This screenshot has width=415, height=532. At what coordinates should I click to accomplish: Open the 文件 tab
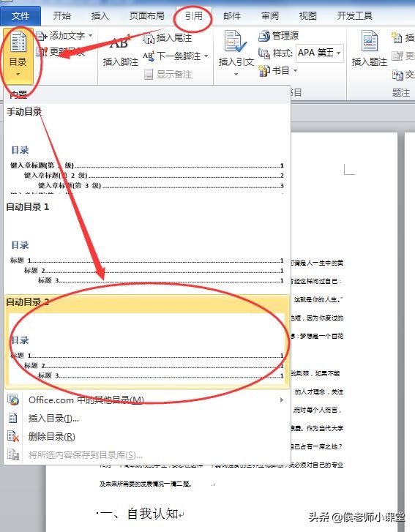click(x=20, y=15)
